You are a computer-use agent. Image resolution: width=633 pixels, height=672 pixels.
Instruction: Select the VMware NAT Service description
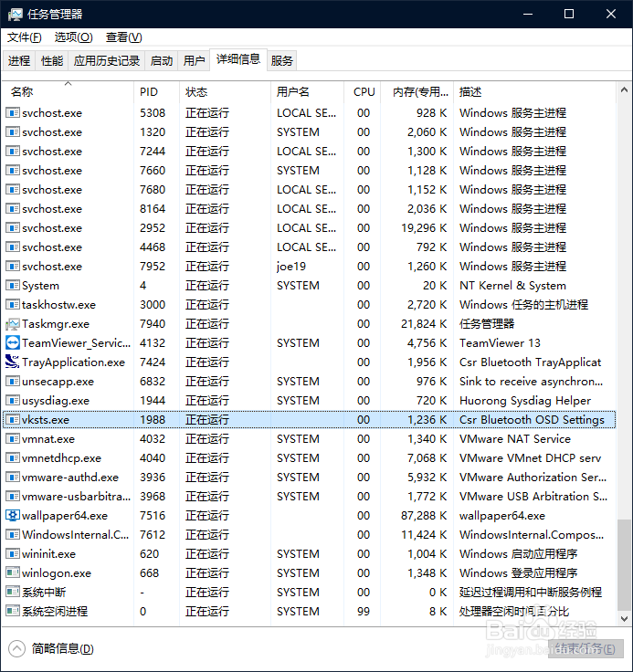[514, 439]
